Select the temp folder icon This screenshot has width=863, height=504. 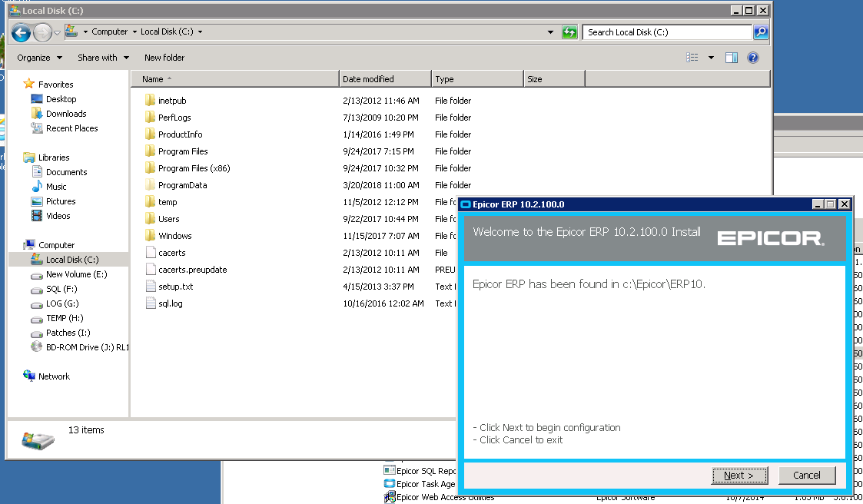click(151, 202)
